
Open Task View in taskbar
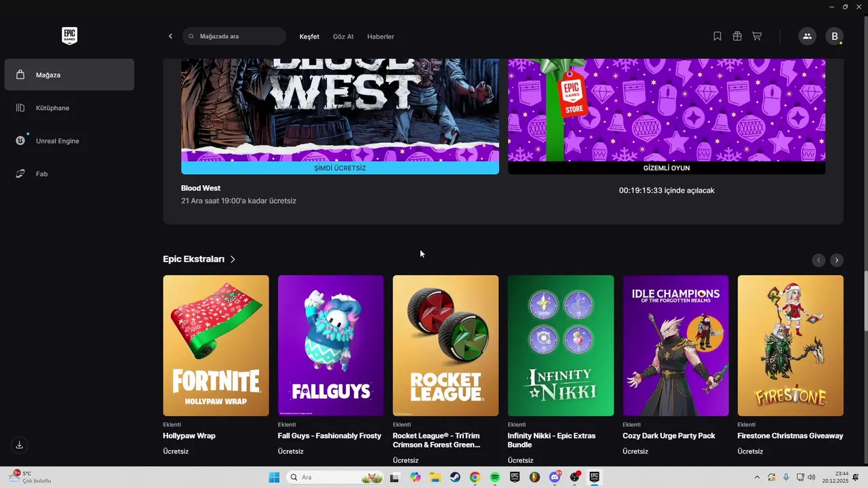point(395,477)
